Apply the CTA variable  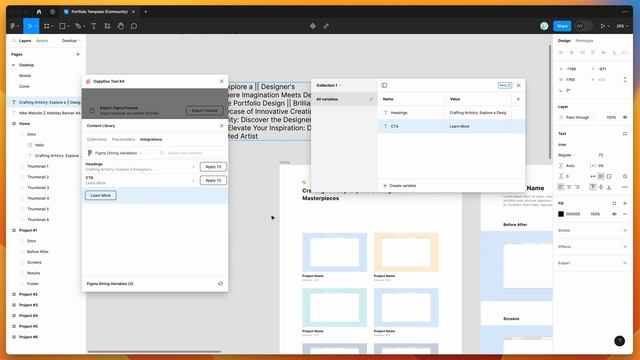[213, 180]
